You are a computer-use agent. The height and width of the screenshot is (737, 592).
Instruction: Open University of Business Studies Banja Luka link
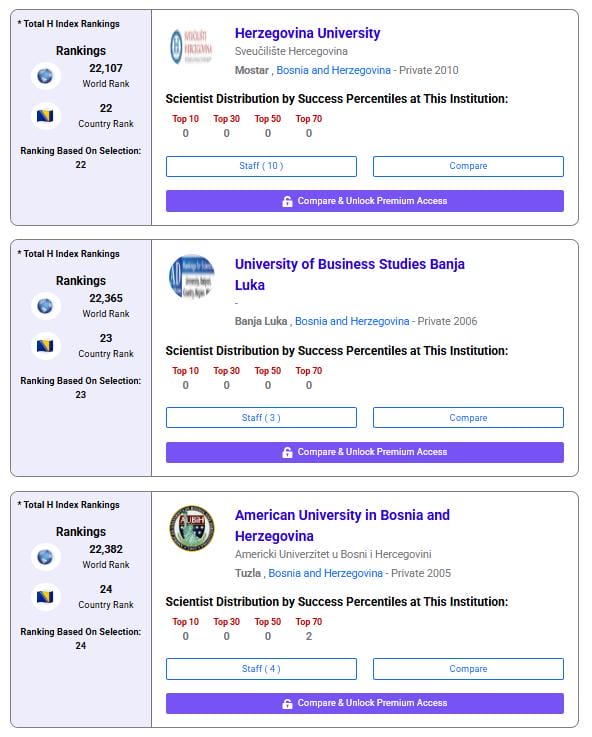(350, 274)
